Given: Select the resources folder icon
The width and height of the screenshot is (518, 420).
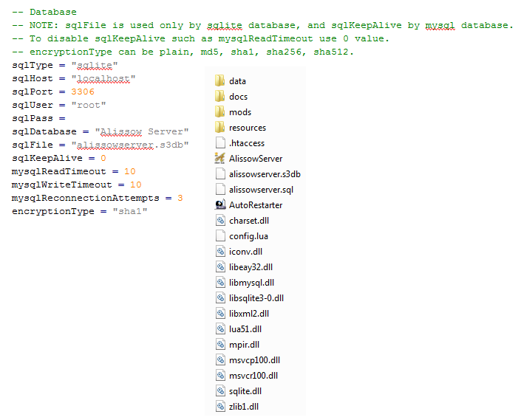Looking at the screenshot, I should (219, 127).
